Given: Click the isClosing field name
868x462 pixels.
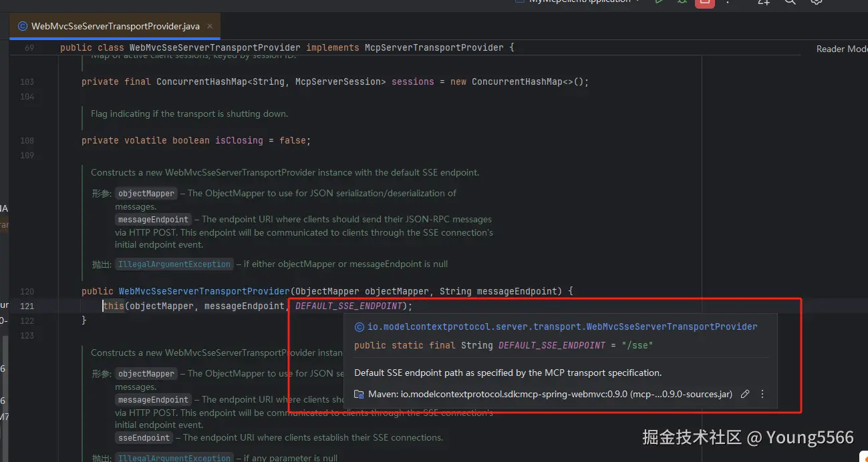Looking at the screenshot, I should coord(239,140).
